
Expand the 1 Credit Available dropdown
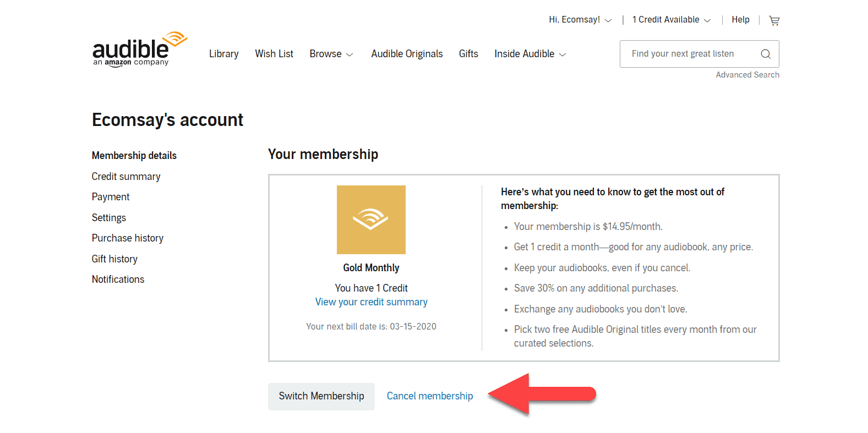[671, 20]
